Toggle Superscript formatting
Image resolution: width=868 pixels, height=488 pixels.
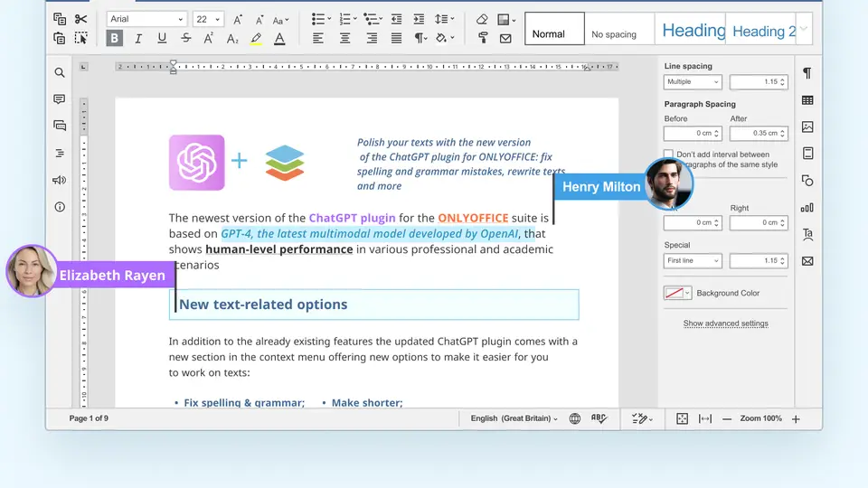pos(209,38)
